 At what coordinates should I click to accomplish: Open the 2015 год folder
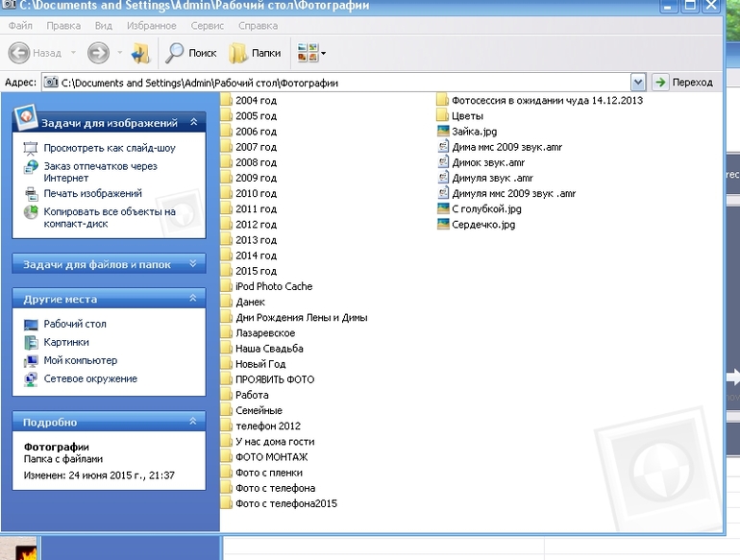[x=256, y=271]
